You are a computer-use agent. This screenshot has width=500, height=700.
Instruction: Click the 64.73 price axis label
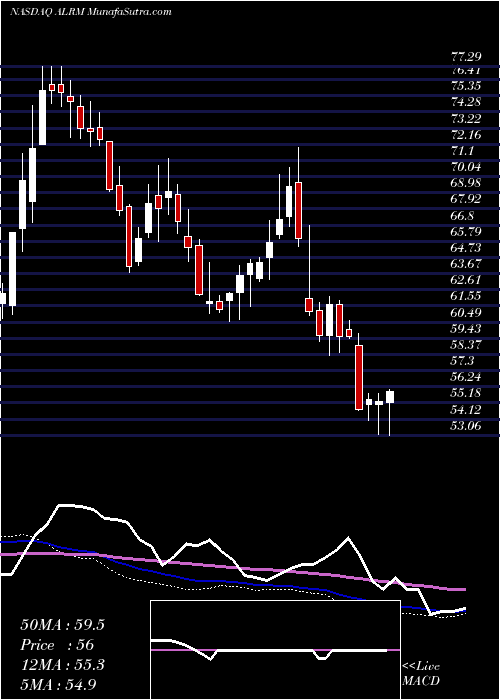click(466, 248)
